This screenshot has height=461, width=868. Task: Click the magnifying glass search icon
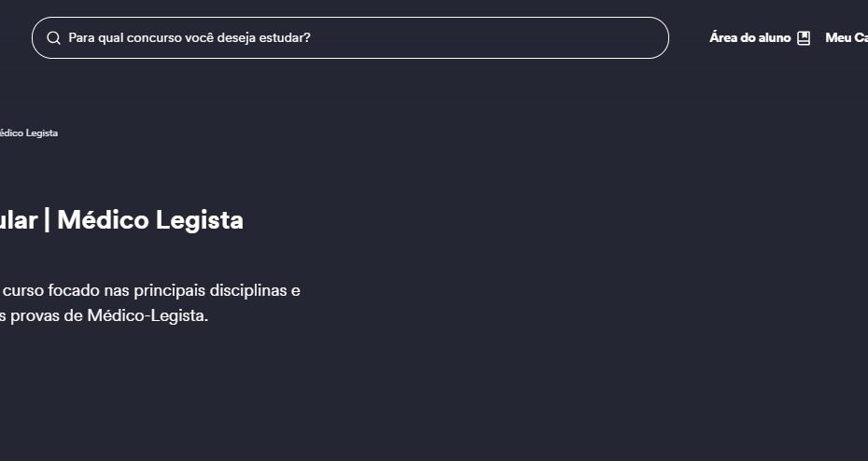pyautogui.click(x=54, y=37)
